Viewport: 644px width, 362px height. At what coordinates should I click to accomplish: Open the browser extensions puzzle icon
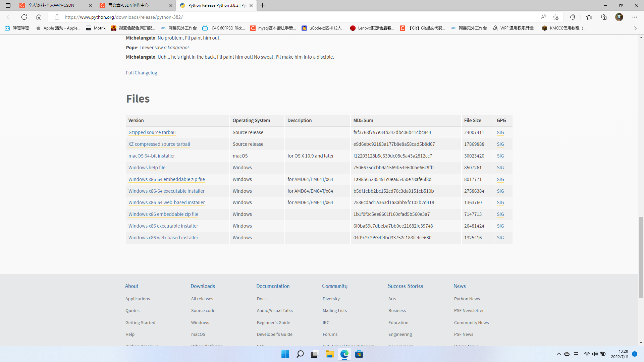coord(573,17)
